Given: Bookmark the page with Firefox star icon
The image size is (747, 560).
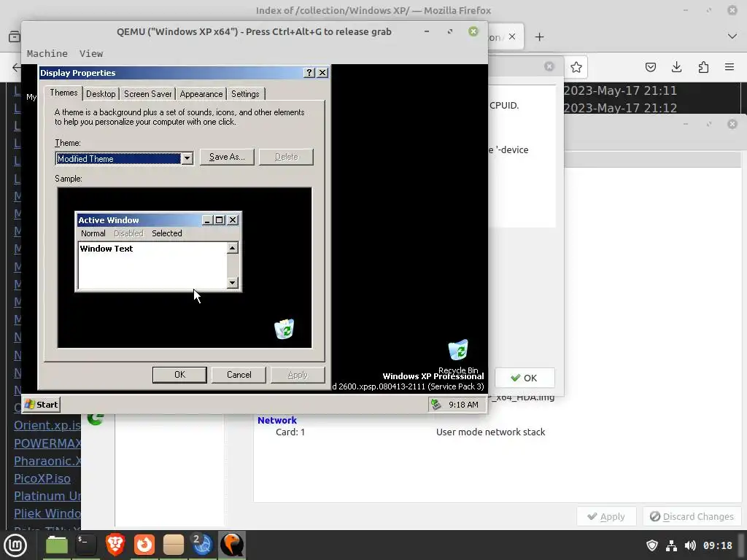Looking at the screenshot, I should pos(576,67).
